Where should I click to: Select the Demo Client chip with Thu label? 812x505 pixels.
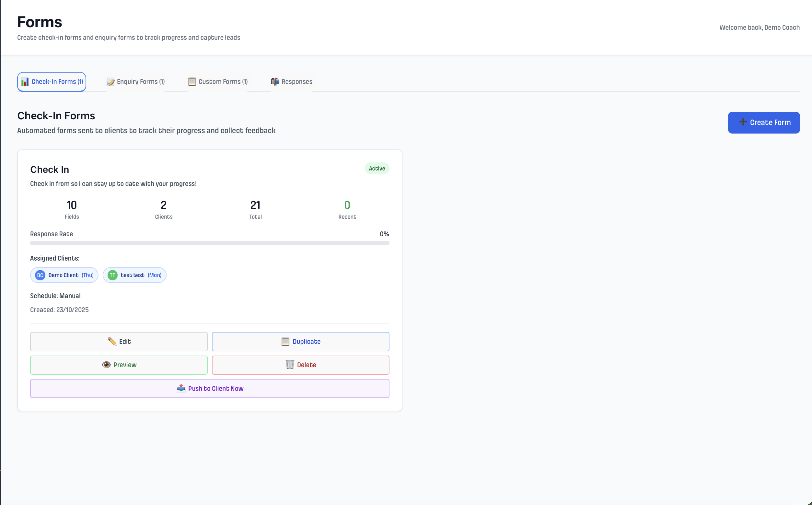click(64, 275)
